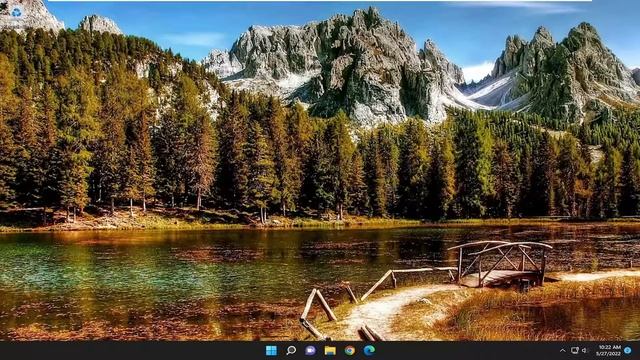Launch Google Chrome from taskbar
The width and height of the screenshot is (640, 360).
coord(349,350)
